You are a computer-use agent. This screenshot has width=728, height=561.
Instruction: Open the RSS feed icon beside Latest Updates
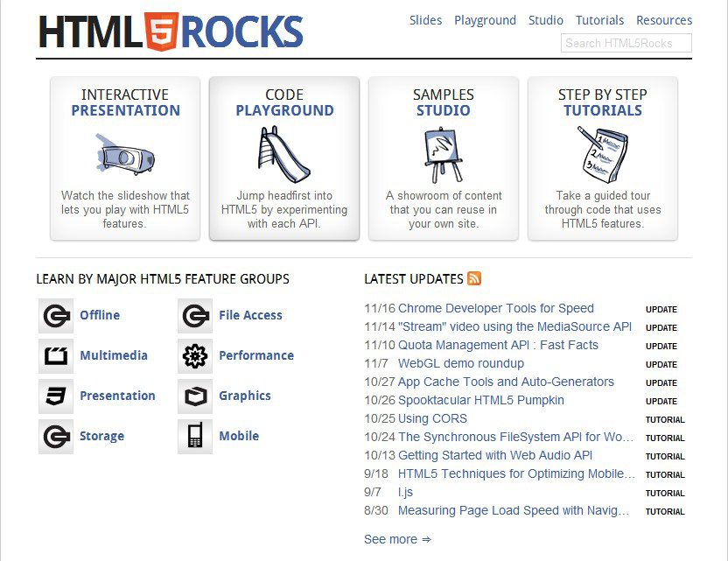[474, 278]
